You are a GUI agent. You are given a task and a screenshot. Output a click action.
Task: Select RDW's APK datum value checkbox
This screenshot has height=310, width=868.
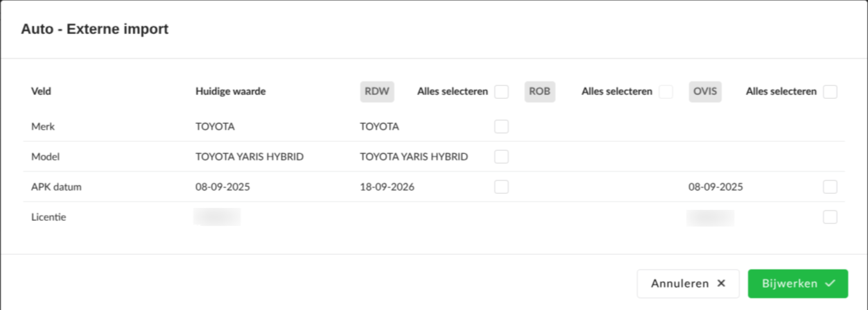coord(501,187)
